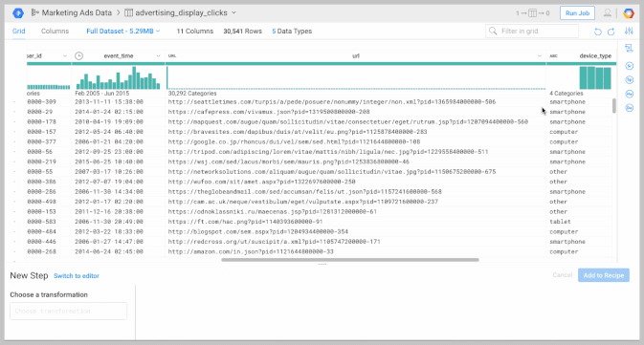This screenshot has height=345, width=644.
Task: Open the grid settings sliders icon
Action: pos(629,32)
